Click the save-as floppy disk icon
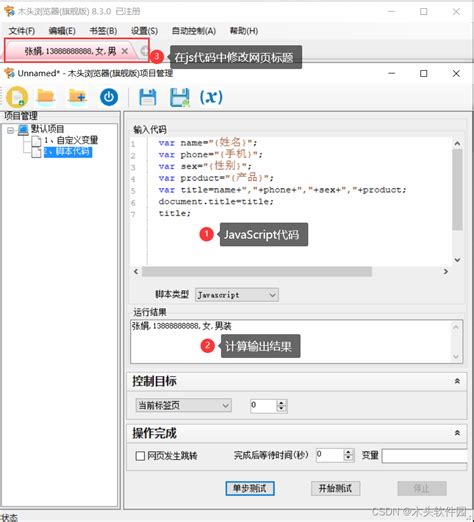The height and width of the screenshot is (522, 474). click(x=179, y=97)
